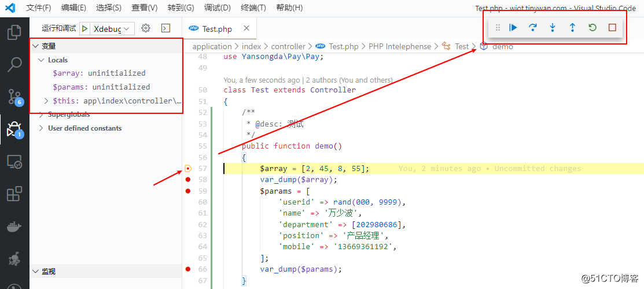Image resolution: width=644 pixels, height=289 pixels.
Task: Open the Search view in activity bar
Action: click(x=14, y=65)
